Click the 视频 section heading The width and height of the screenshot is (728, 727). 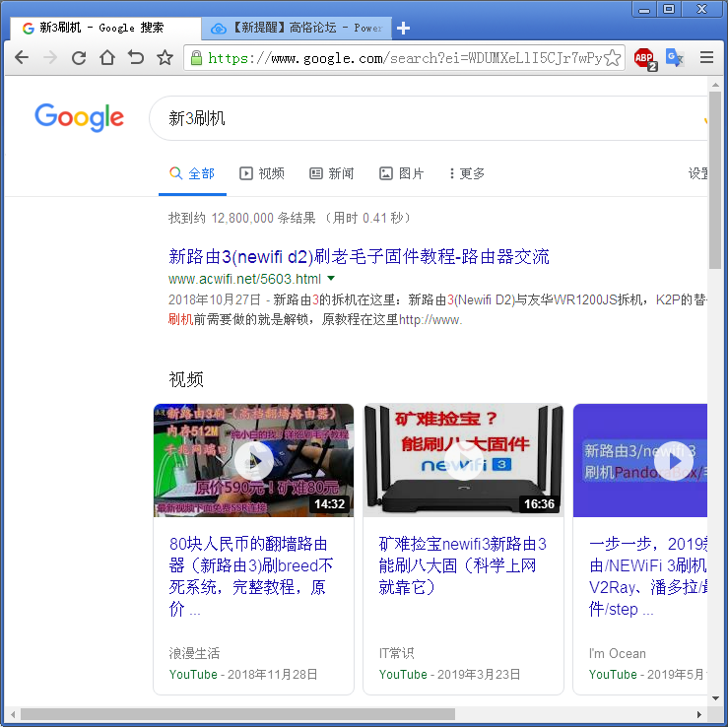[x=186, y=379]
